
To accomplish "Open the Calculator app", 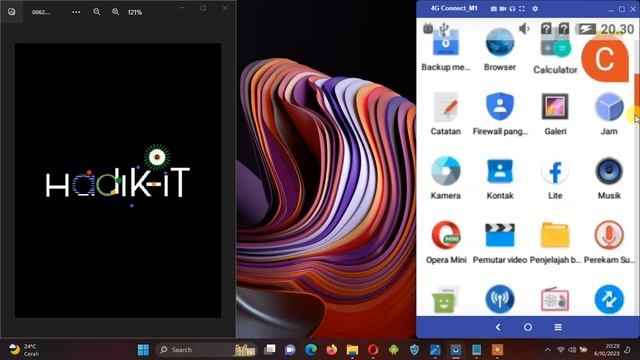I will pos(555,51).
